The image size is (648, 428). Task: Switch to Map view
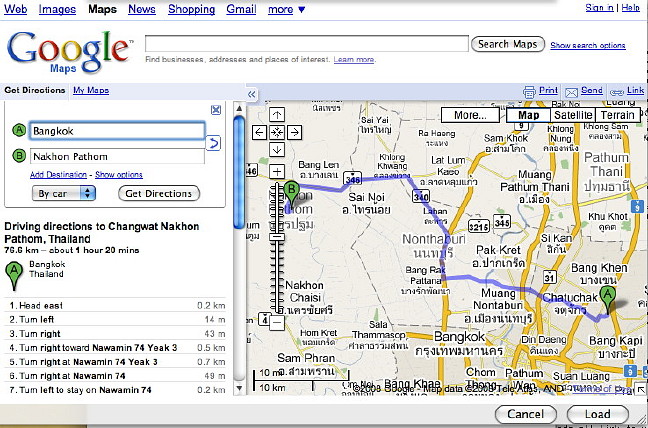[x=529, y=115]
